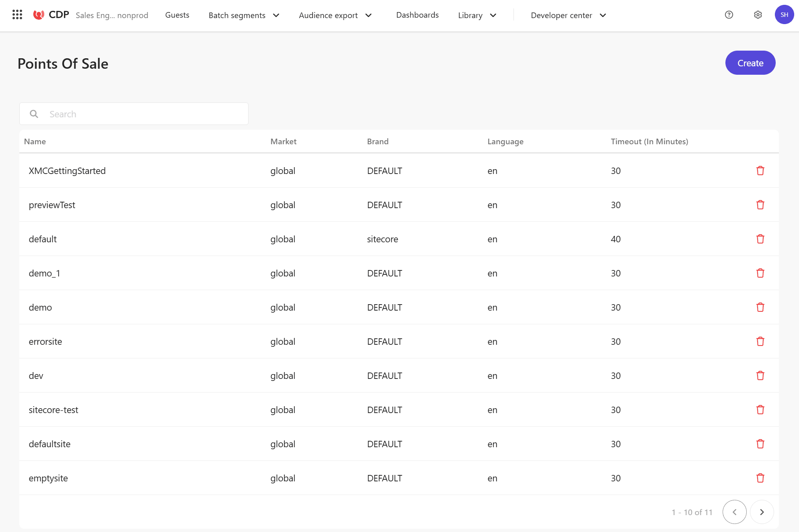Open the default row name
799x532 pixels.
[43, 239]
